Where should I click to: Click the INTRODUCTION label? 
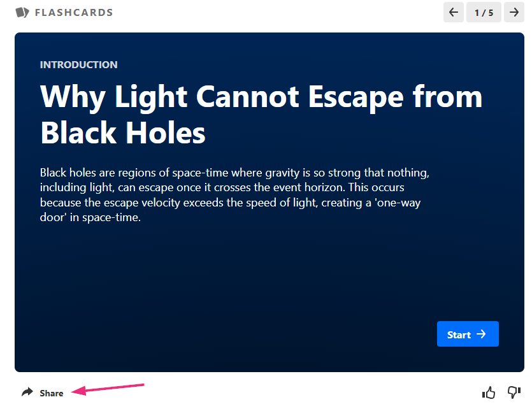(x=79, y=65)
